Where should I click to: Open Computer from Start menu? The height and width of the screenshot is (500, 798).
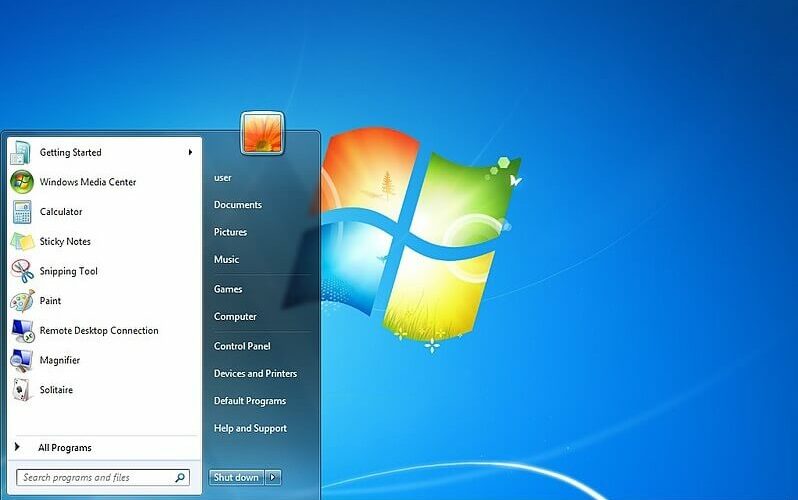point(235,317)
